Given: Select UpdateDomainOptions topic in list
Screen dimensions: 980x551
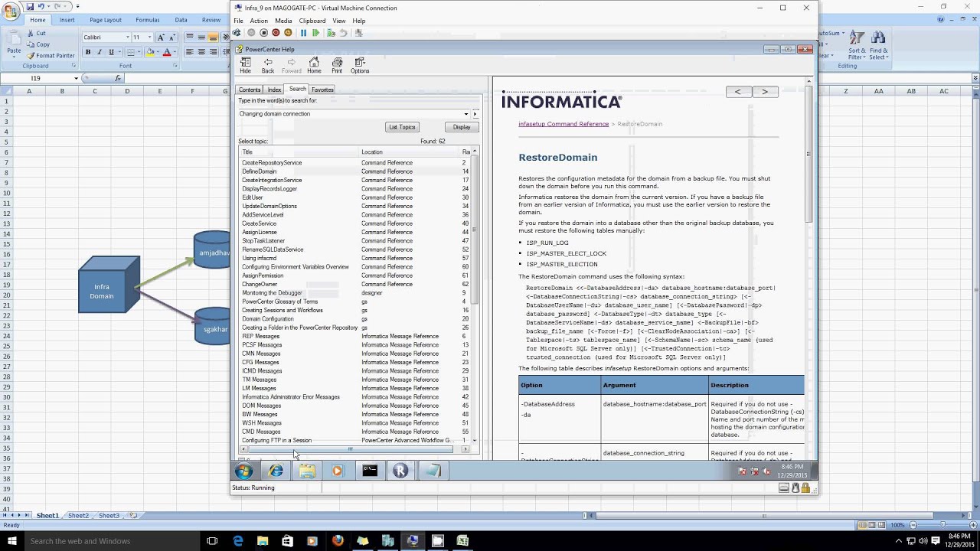Looking at the screenshot, I should click(269, 206).
